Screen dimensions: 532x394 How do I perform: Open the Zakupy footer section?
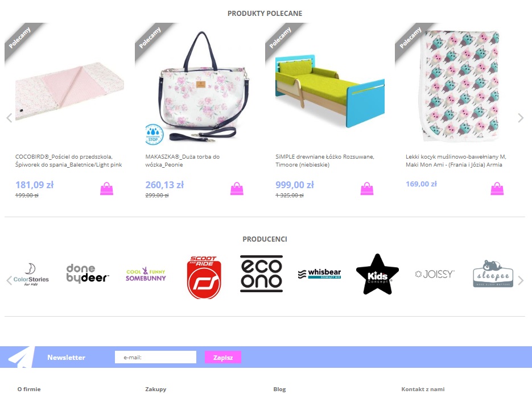click(156, 389)
